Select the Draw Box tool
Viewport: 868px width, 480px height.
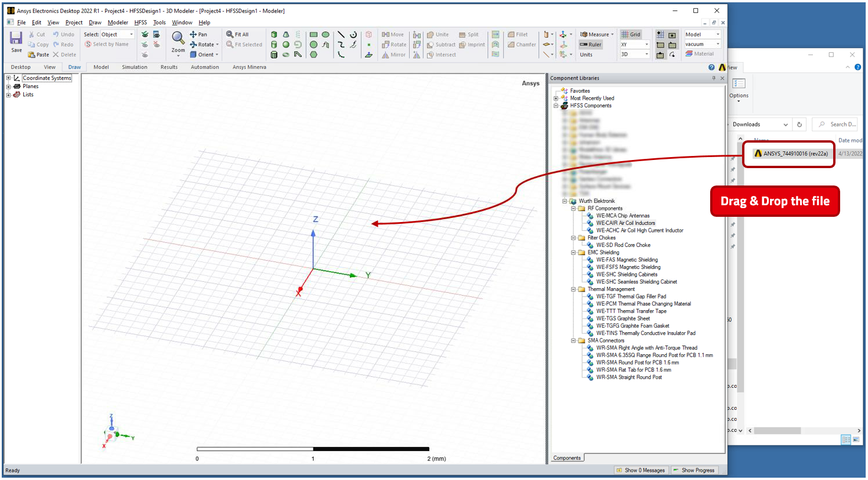click(274, 35)
